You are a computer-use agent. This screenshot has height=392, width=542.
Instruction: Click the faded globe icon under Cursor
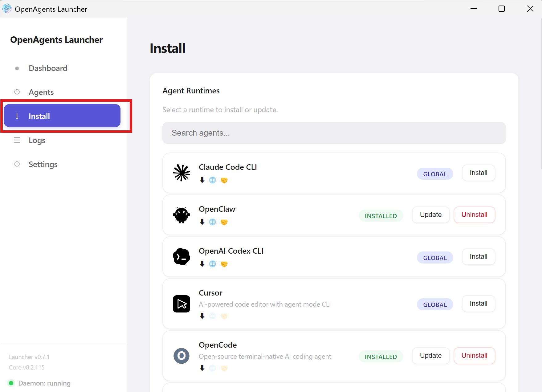click(x=213, y=316)
